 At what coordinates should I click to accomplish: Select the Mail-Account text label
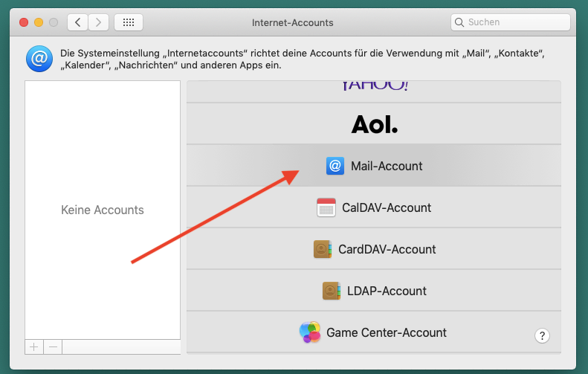tap(387, 167)
